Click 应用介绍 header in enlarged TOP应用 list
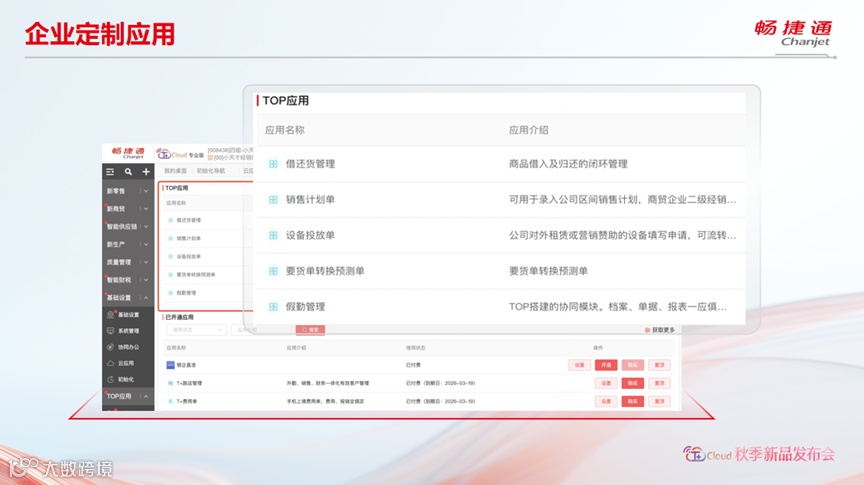This screenshot has width=864, height=485. (x=528, y=130)
